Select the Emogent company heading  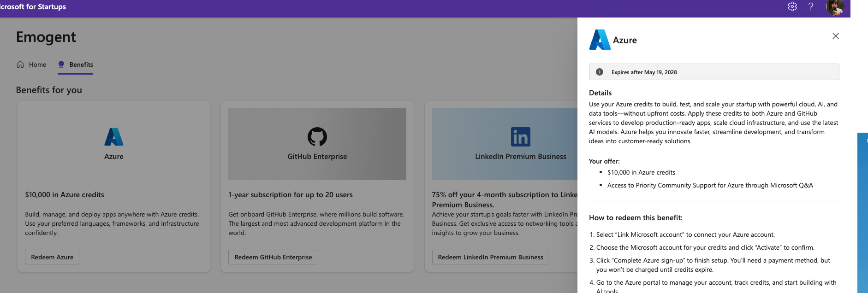[x=46, y=37]
